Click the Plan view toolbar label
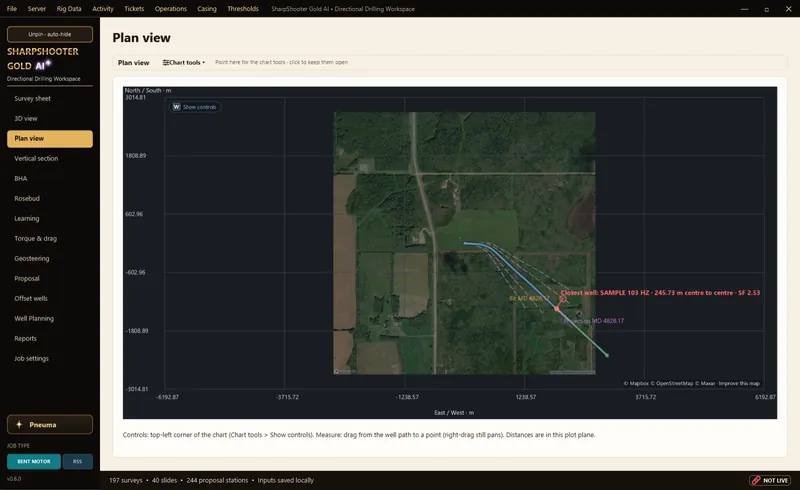 pos(134,62)
